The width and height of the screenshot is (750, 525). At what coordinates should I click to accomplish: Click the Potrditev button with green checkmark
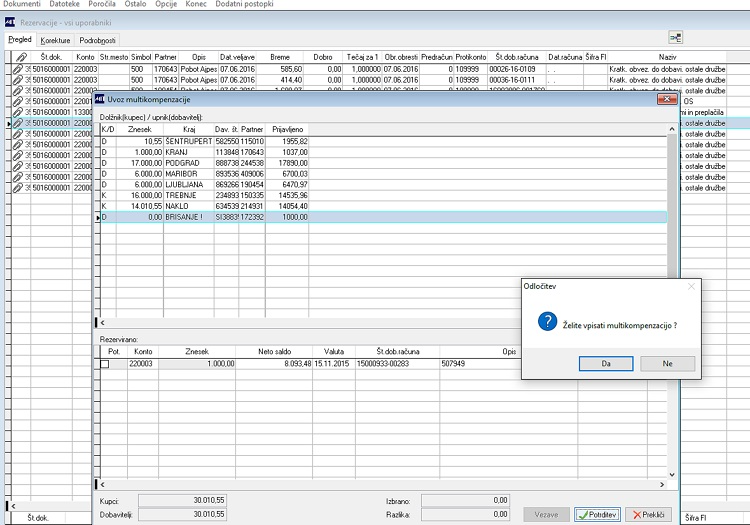tap(597, 514)
